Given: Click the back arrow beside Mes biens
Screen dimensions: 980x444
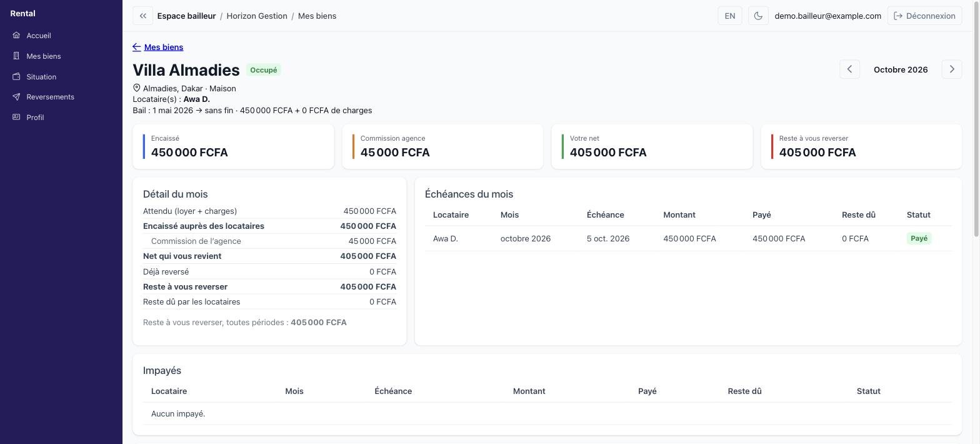Looking at the screenshot, I should point(137,47).
